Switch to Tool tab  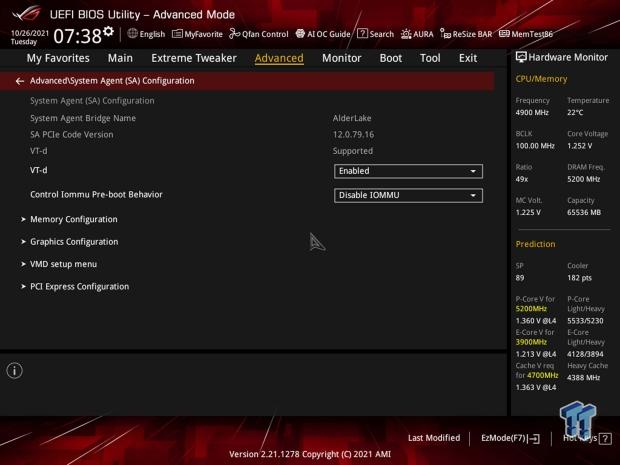pyautogui.click(x=430, y=58)
